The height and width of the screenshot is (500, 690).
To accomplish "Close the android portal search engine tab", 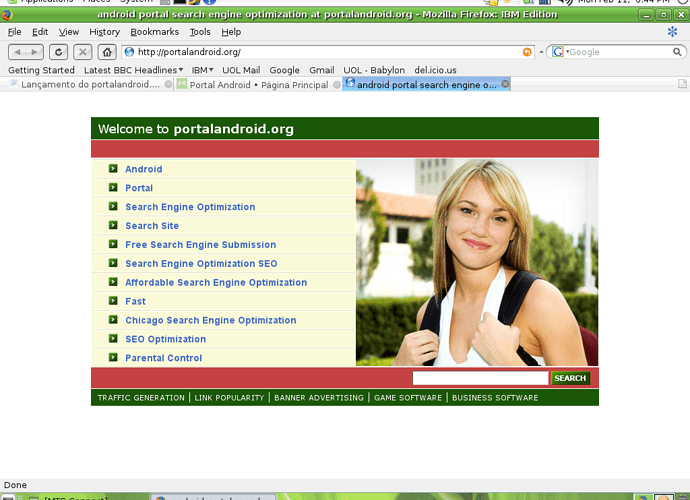I will click(505, 84).
